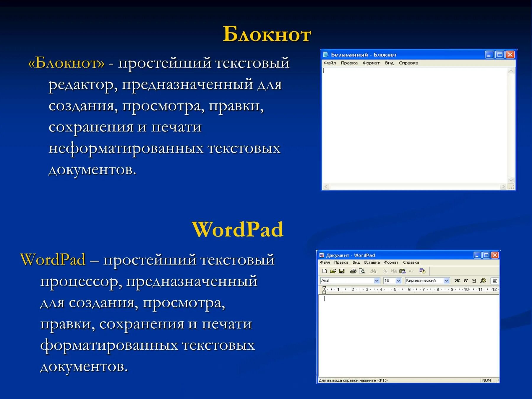Open Справка menu in WordPad window
The height and width of the screenshot is (399, 532).
[x=411, y=262]
